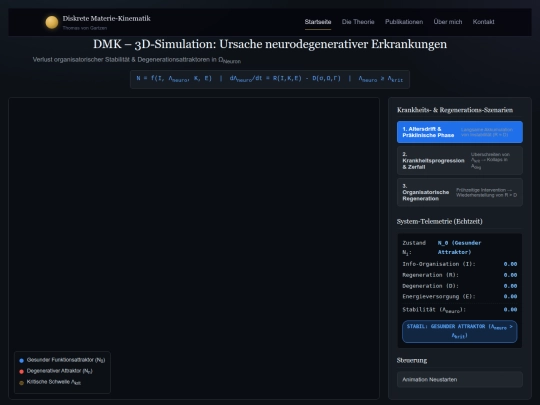Click the orange Kritische Schwelle legend dot
Screen dimensions: 540x405
(21, 383)
